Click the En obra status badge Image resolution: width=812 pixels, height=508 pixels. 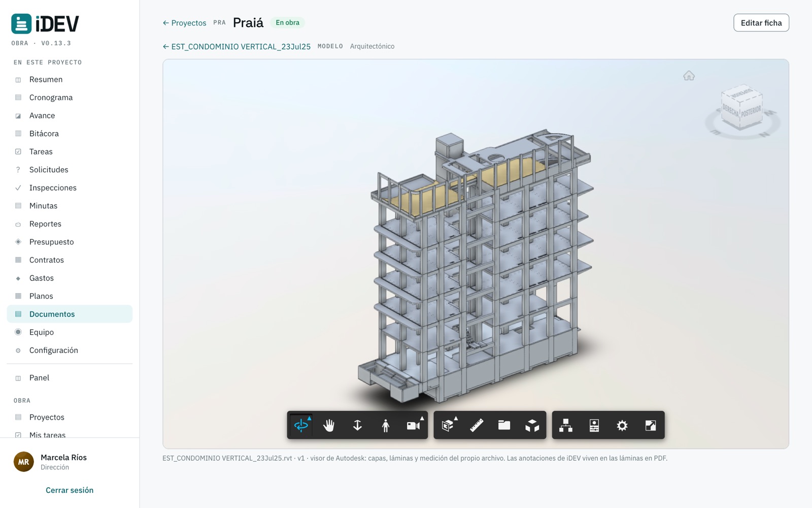tap(287, 22)
